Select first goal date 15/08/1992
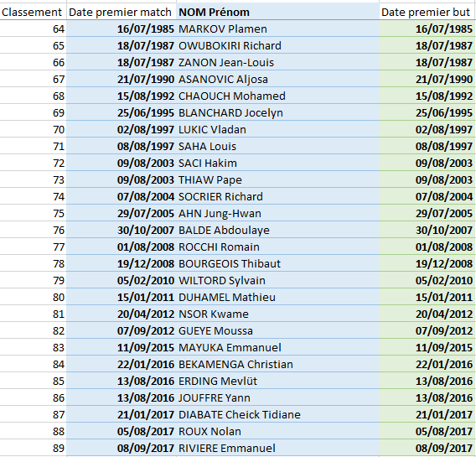The image size is (476, 457). pos(427,96)
